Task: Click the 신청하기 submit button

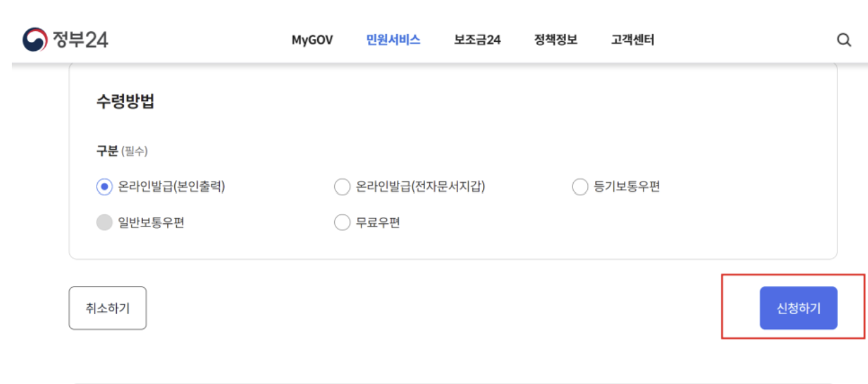Action: pos(799,307)
